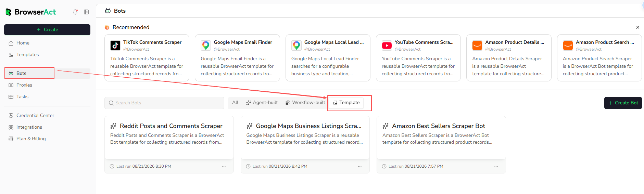Open YouTube Comments Scraper title
Viewport: 644px width, 194px height.
coord(424,42)
